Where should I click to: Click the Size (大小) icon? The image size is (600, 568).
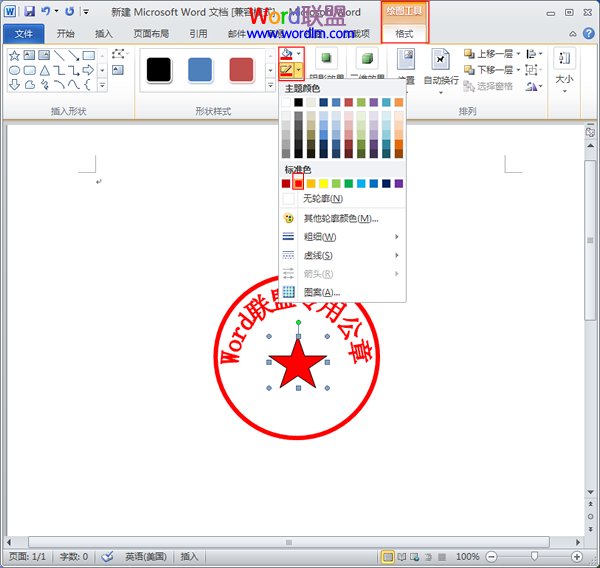click(564, 58)
